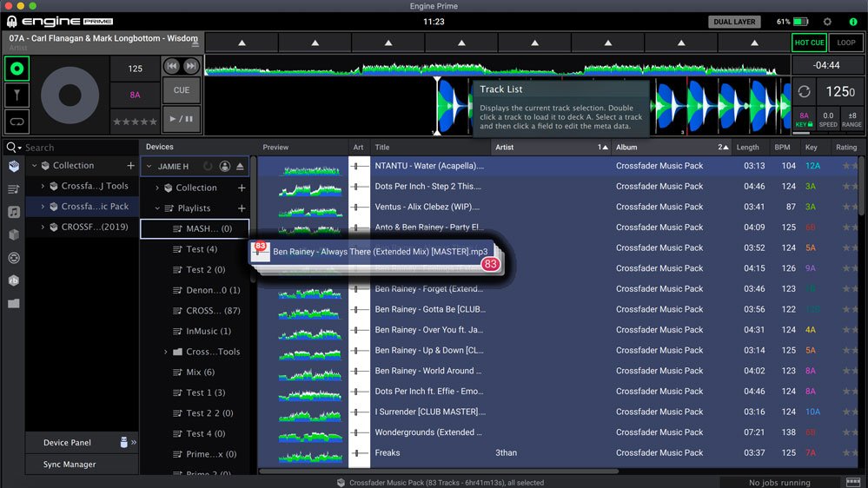This screenshot has height=488, width=868.
Task: Collapse the Playlists tree node
Action: click(157, 208)
